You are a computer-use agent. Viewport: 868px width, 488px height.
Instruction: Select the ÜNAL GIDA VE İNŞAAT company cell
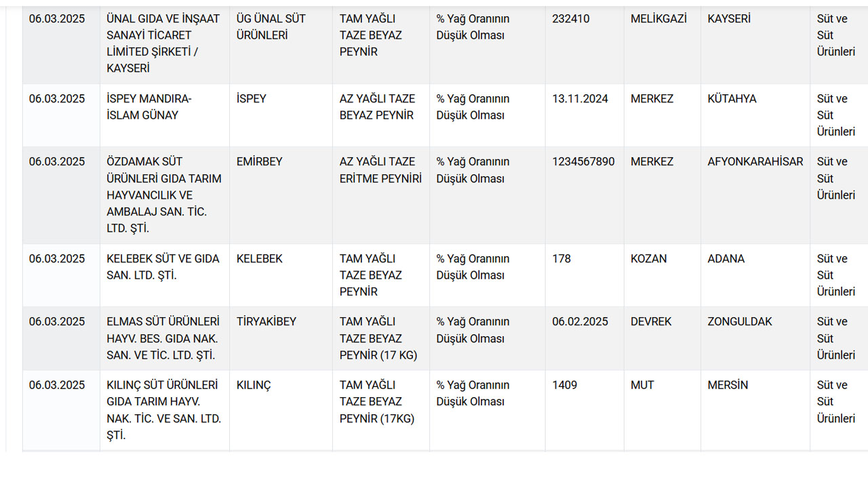(164, 43)
